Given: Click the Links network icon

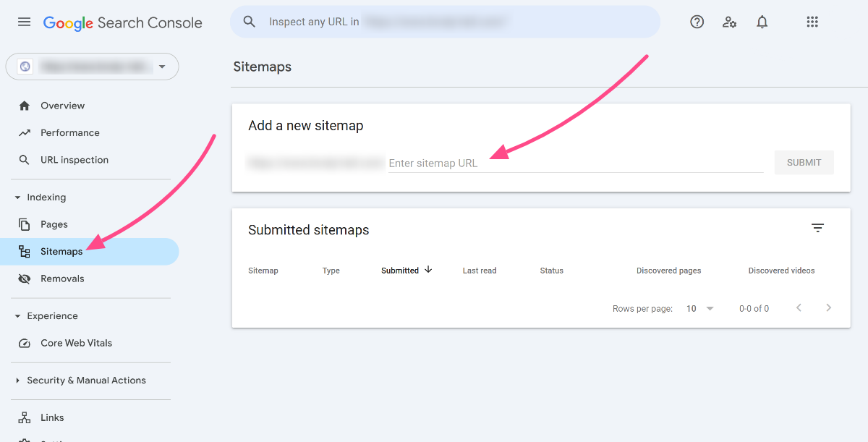Looking at the screenshot, I should 25,417.
